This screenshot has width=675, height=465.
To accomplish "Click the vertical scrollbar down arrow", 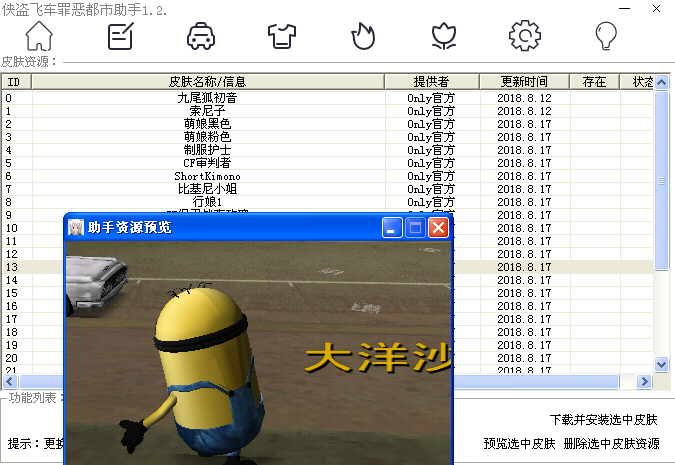I will pyautogui.click(x=662, y=365).
